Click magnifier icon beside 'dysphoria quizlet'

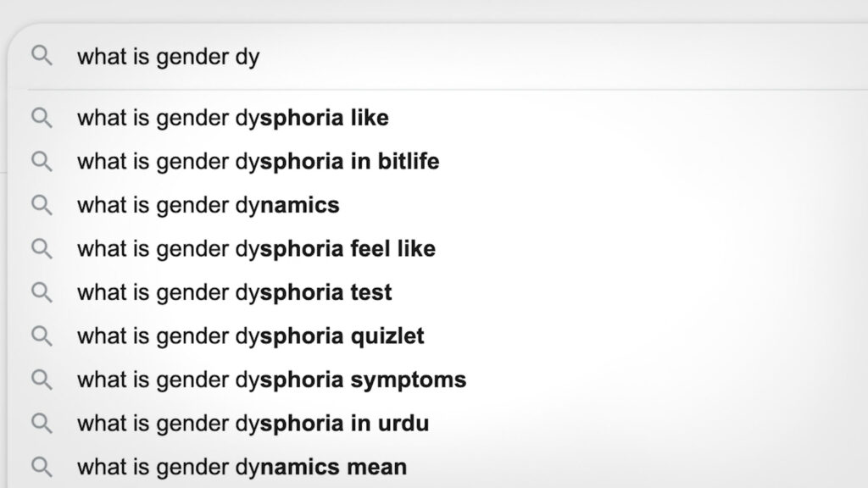tap(42, 336)
